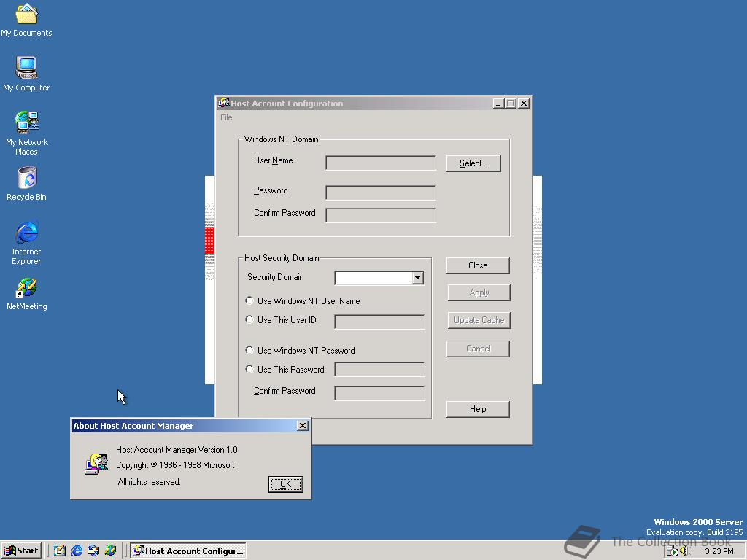The width and height of the screenshot is (747, 560).
Task: Click the Windows NT Domain Confirm Password field
Action: (381, 215)
